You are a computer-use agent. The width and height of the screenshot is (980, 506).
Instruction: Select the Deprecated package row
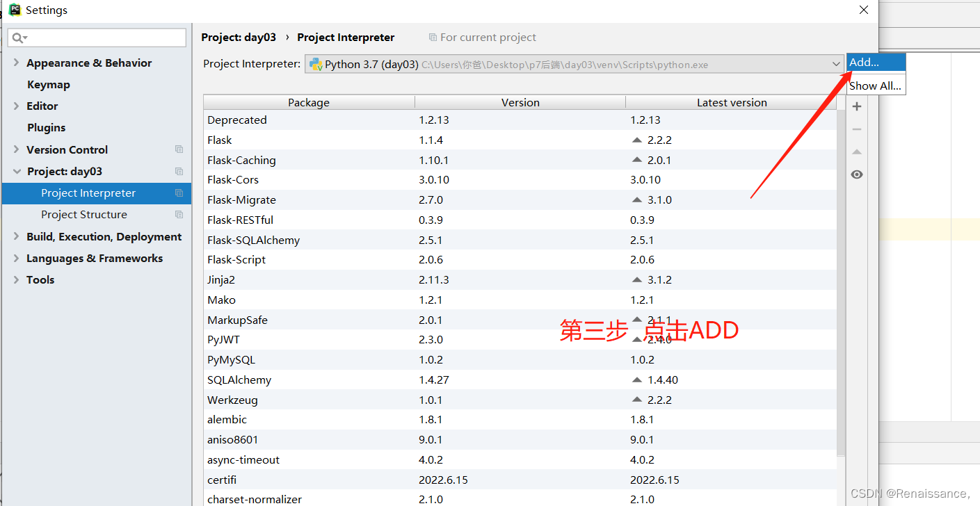pos(520,120)
